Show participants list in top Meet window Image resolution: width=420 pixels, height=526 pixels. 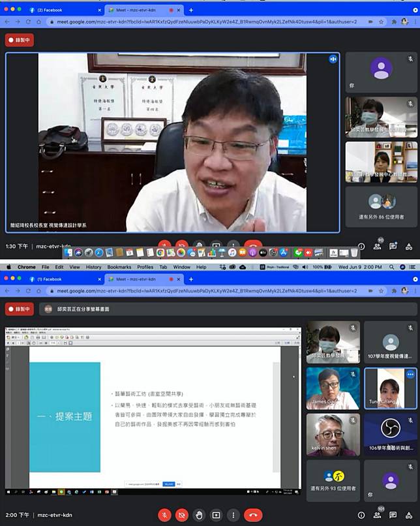coord(377,246)
